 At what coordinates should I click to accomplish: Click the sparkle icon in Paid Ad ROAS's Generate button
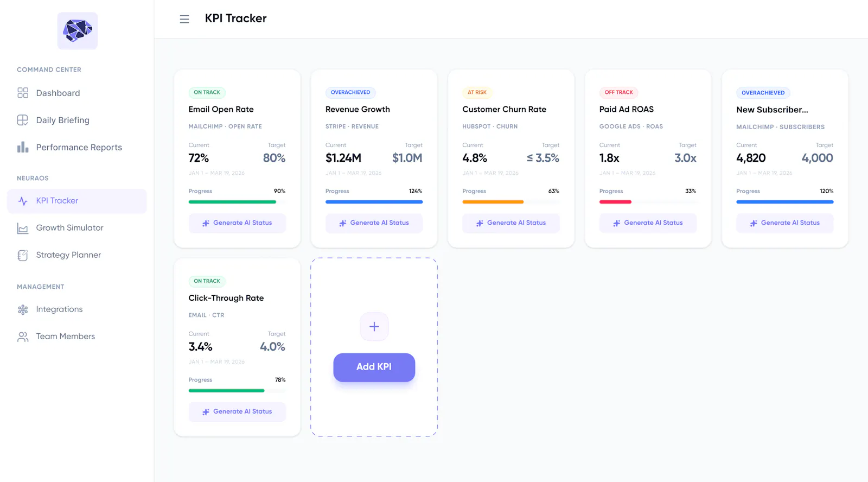point(616,223)
